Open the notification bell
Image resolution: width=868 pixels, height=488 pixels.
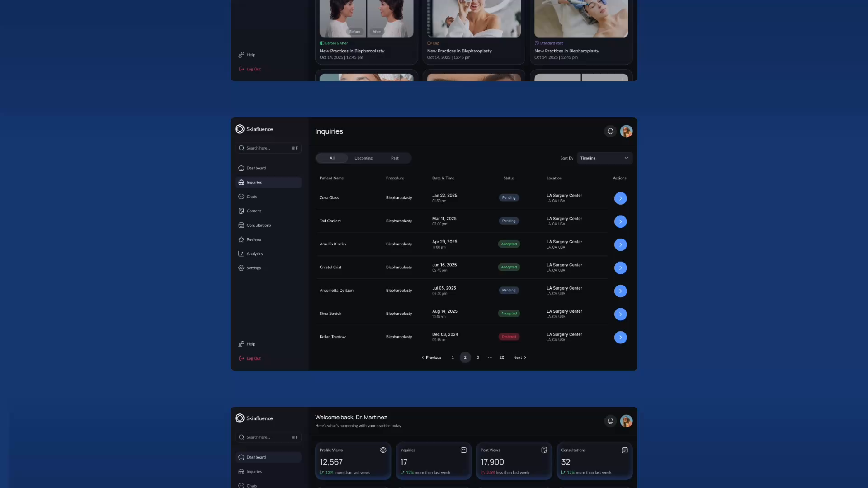(x=610, y=131)
